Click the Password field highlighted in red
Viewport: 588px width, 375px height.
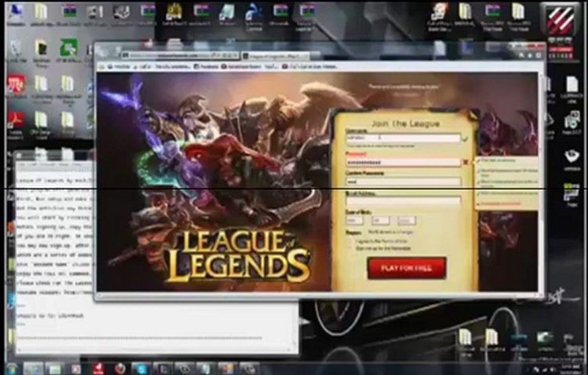(403, 162)
